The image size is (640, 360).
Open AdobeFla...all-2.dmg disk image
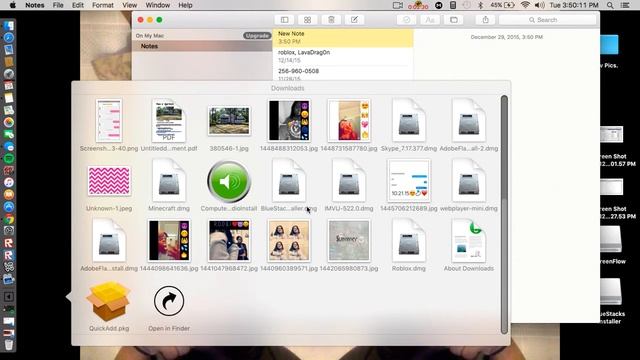click(469, 125)
